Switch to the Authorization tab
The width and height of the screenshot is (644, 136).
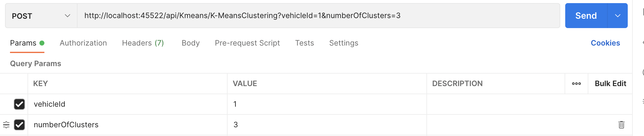(83, 43)
